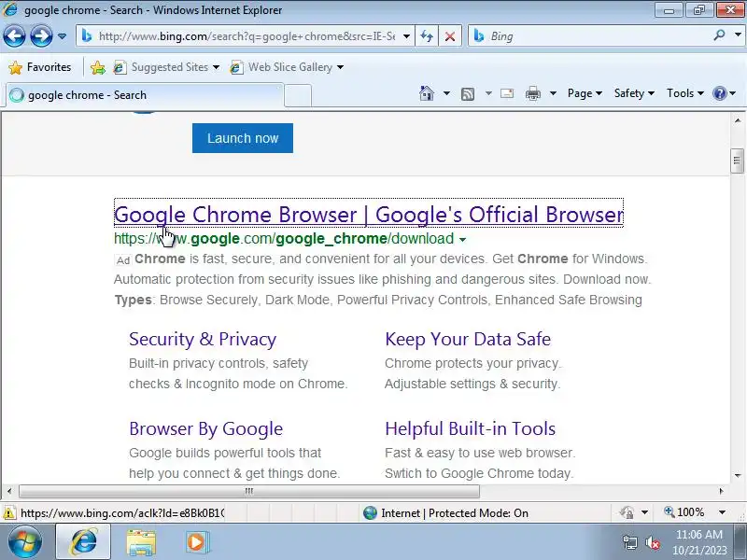Click the Internet | Protected Mode: On text
This screenshot has height=560, width=747.
pyautogui.click(x=455, y=512)
